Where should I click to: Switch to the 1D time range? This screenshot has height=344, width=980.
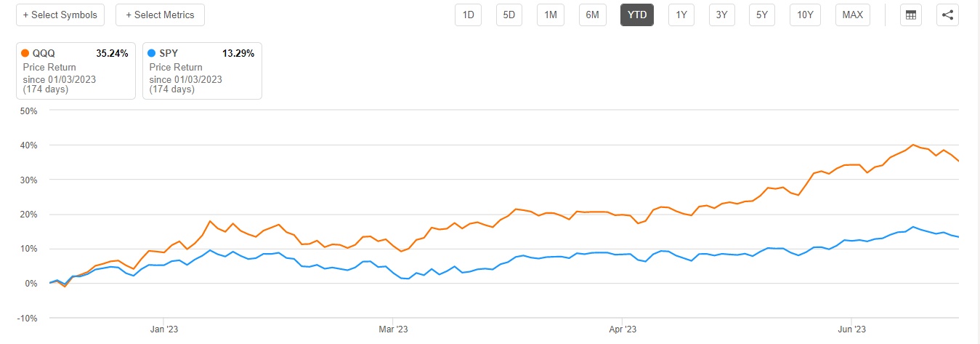coord(469,15)
